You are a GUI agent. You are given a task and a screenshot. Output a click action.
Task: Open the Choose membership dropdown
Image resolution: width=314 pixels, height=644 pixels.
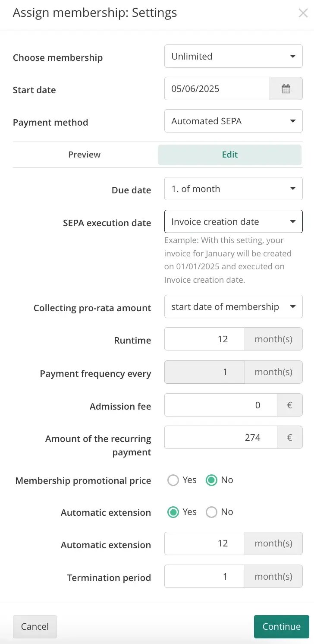233,57
